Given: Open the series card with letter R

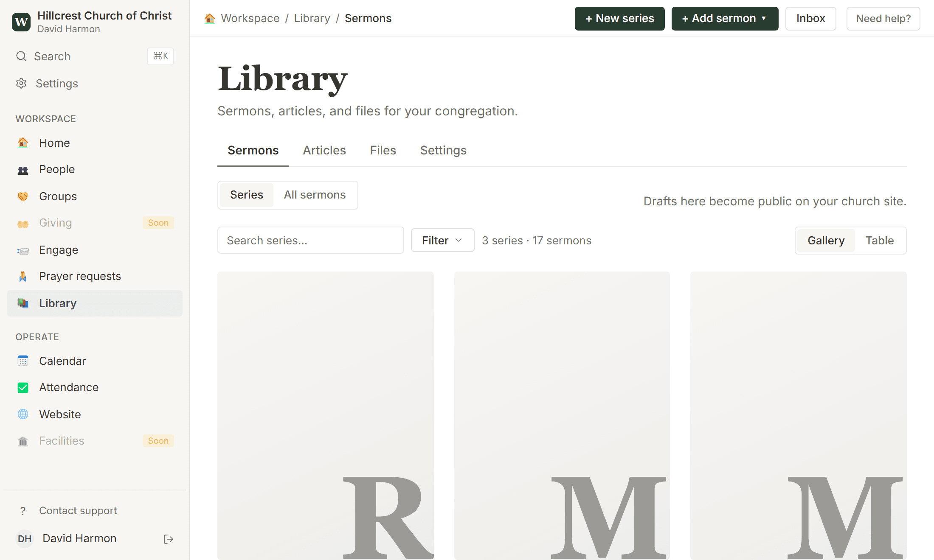Looking at the screenshot, I should point(326,416).
